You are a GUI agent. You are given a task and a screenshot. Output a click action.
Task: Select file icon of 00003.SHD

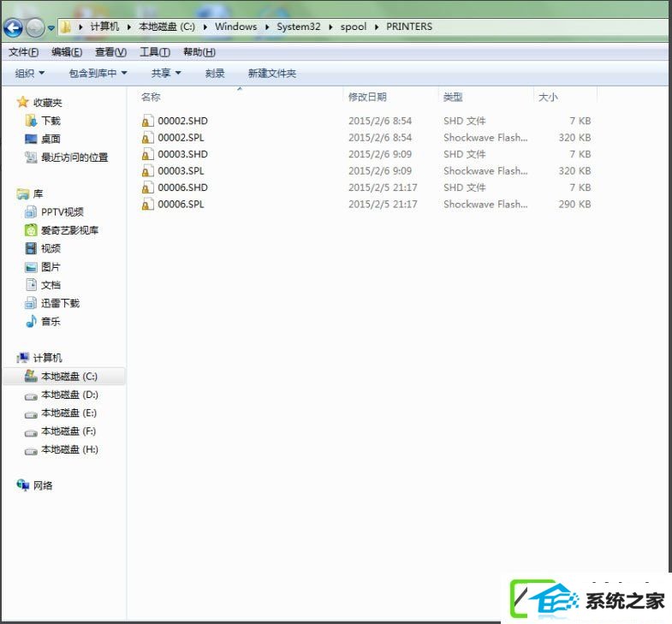(x=147, y=154)
